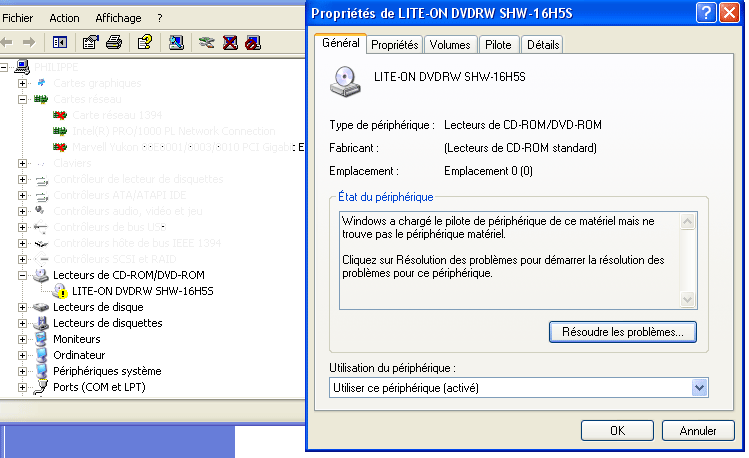Click the PHILIPPE computer icon in the tree

coord(22,67)
